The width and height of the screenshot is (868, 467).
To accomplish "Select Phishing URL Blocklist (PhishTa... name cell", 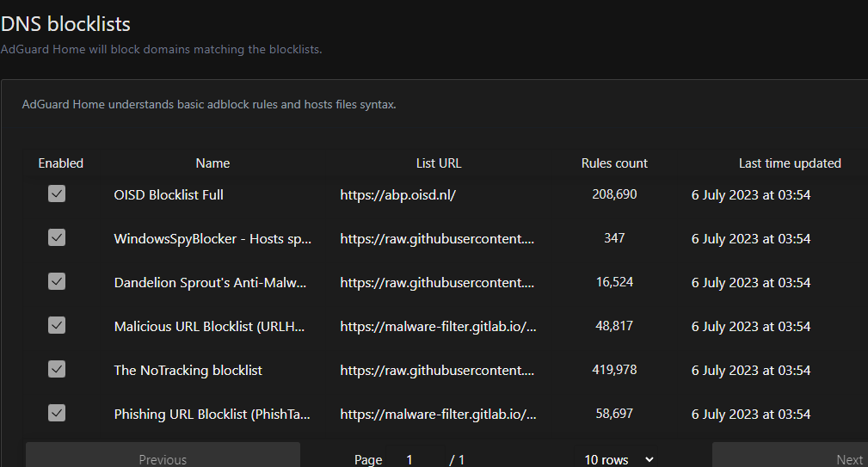I will point(212,414).
